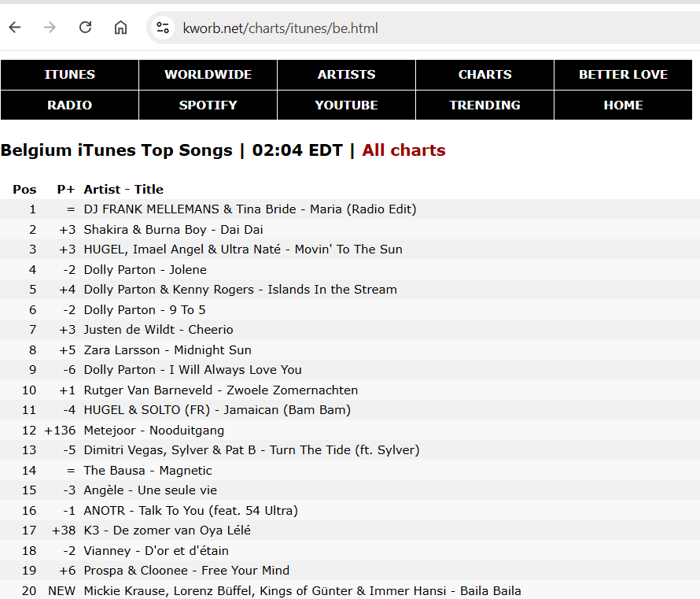
Task: Select the ARTISTS navigation item
Action: [346, 75]
